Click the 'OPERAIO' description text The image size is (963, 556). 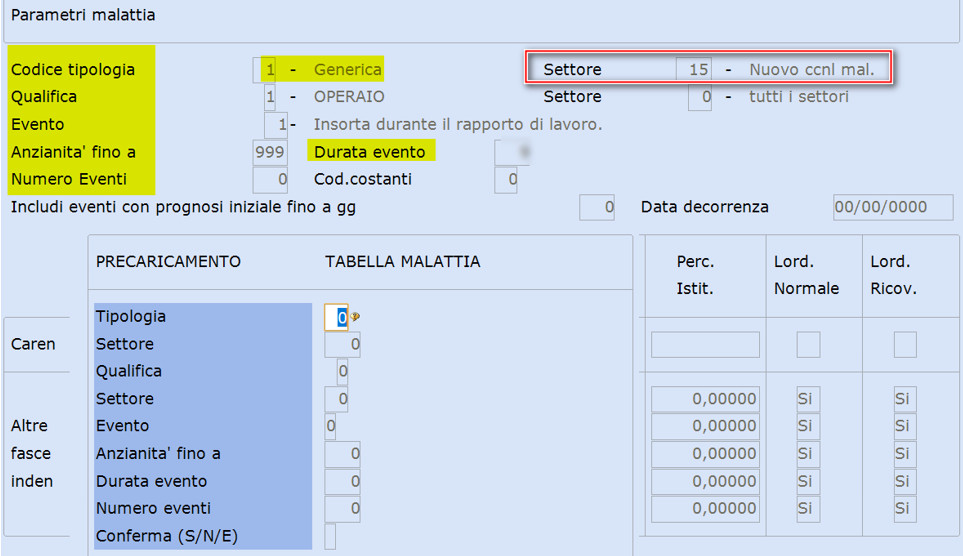(x=349, y=96)
